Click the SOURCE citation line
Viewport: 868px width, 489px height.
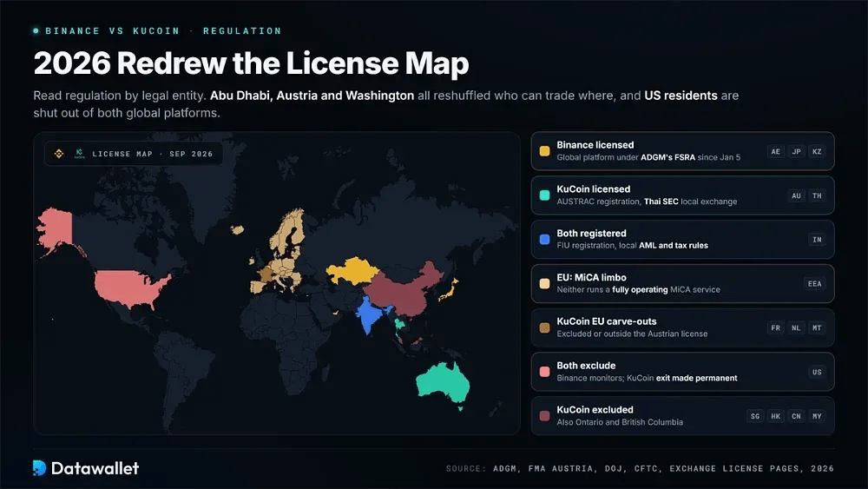pyautogui.click(x=640, y=468)
